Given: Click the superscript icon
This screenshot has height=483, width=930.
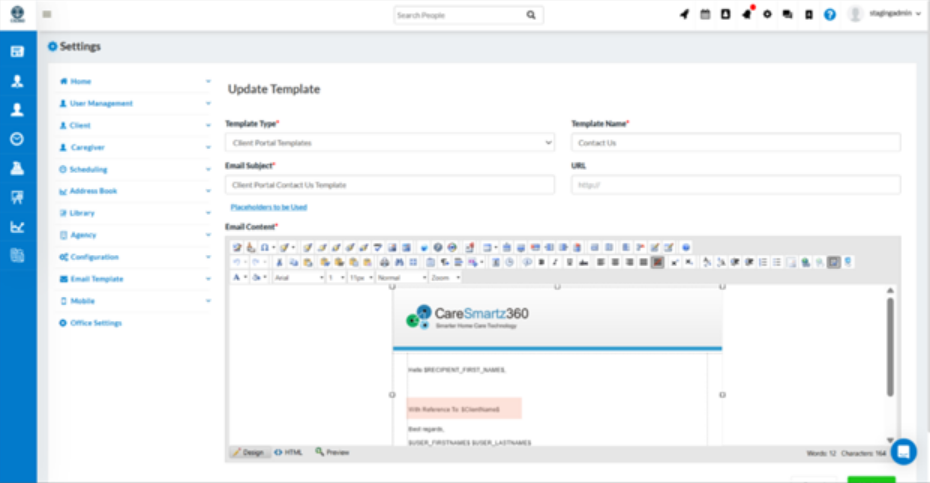Looking at the screenshot, I should pyautogui.click(x=674, y=262).
